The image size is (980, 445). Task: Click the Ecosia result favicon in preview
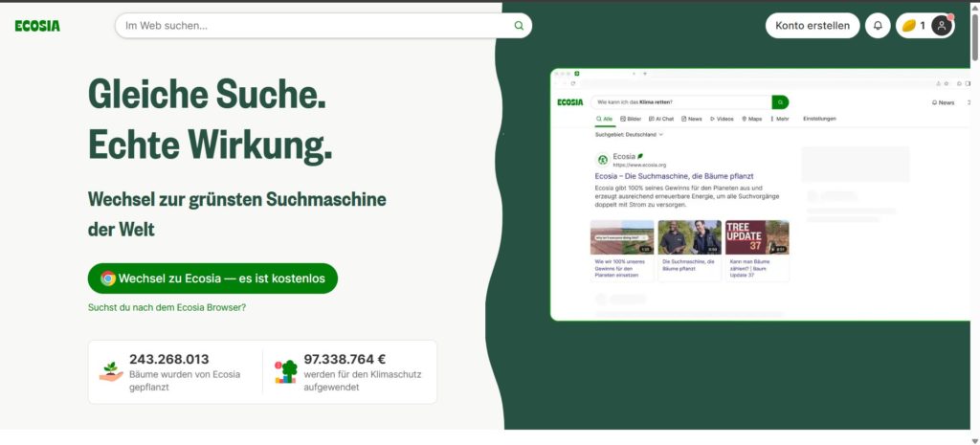[603, 160]
